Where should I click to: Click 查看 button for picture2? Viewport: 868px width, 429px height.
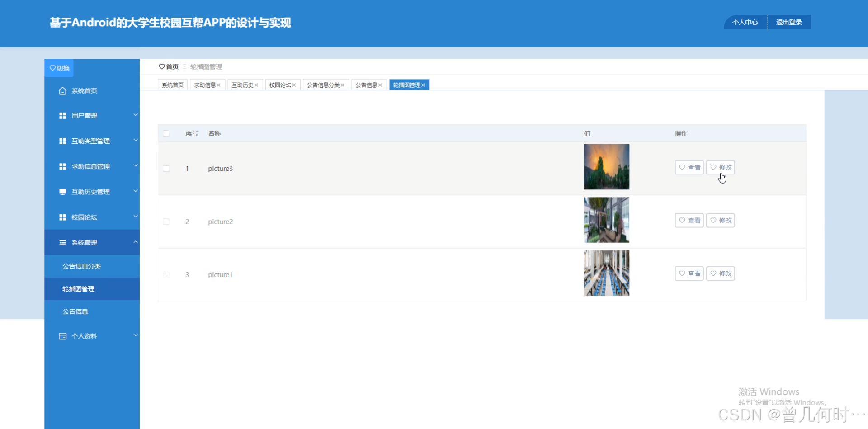coord(689,221)
